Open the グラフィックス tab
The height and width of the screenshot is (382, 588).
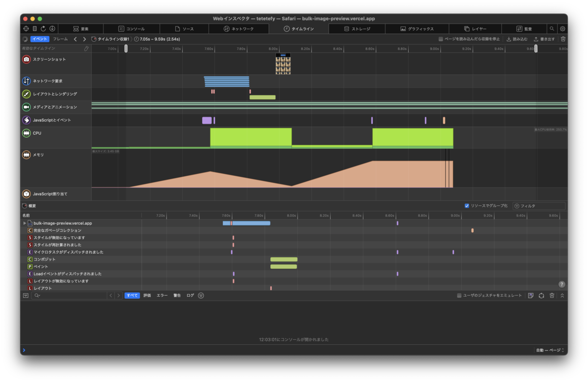pos(417,29)
